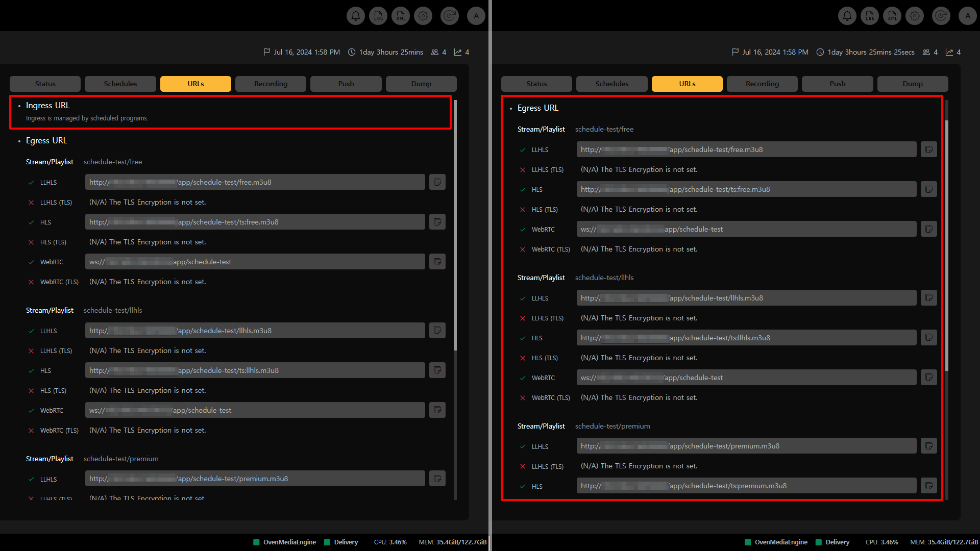Click the left panel vertical scrollbar
The height and width of the screenshot is (551, 980).
[455, 224]
